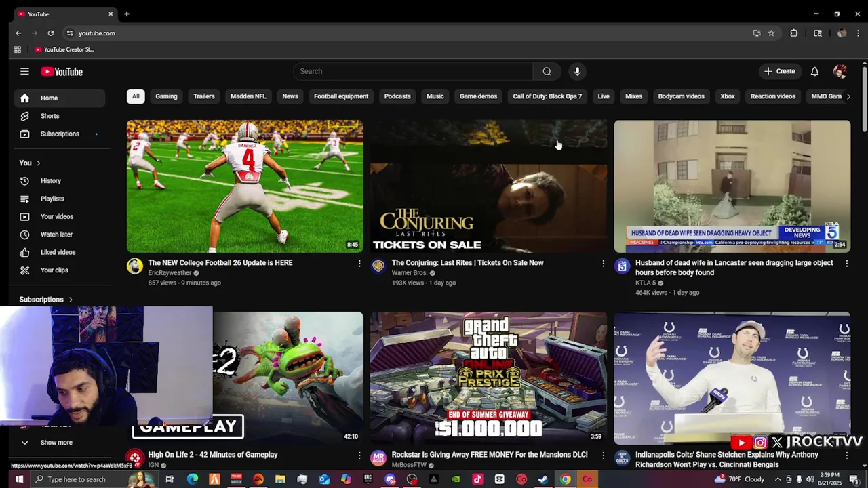The image size is (868, 488).
Task: Reload the page in Chrome
Action: pos(50,33)
